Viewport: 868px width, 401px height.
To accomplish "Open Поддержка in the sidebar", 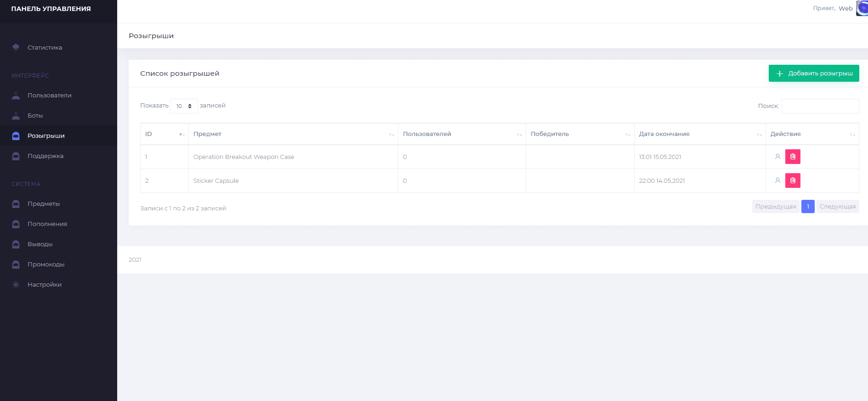I will click(45, 156).
